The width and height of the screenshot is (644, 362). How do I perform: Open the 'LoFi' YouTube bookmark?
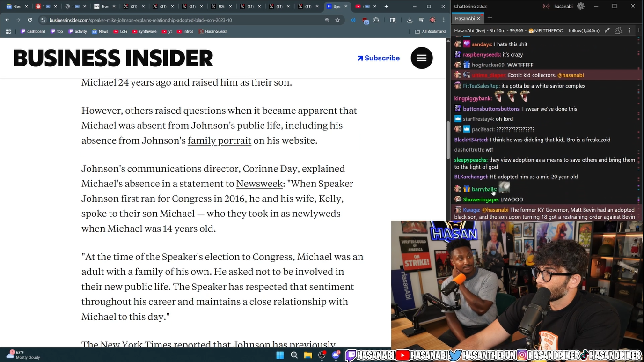tap(120, 31)
